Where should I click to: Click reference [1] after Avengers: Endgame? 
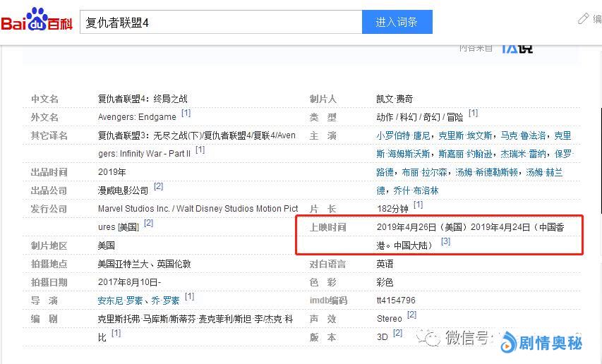[x=186, y=114]
